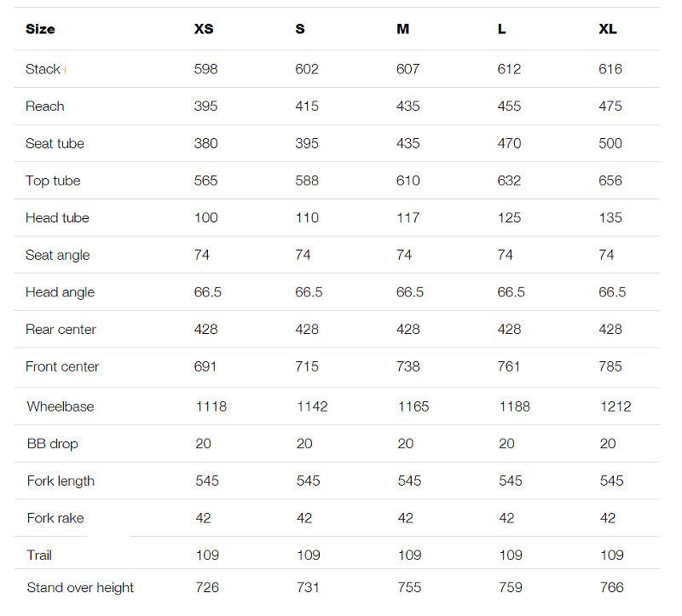
Task: Click the orange info marker beside Stack
Action: [x=66, y=70]
